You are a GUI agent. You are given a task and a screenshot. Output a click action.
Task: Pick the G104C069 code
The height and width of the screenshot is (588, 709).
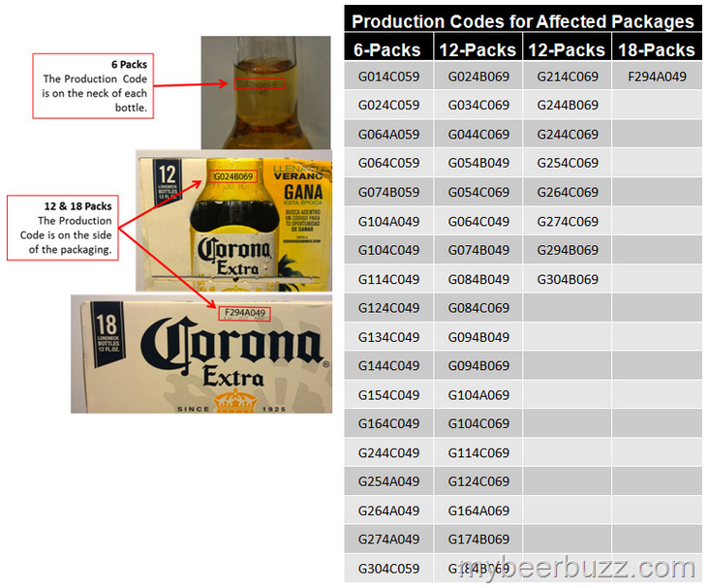pos(478,424)
